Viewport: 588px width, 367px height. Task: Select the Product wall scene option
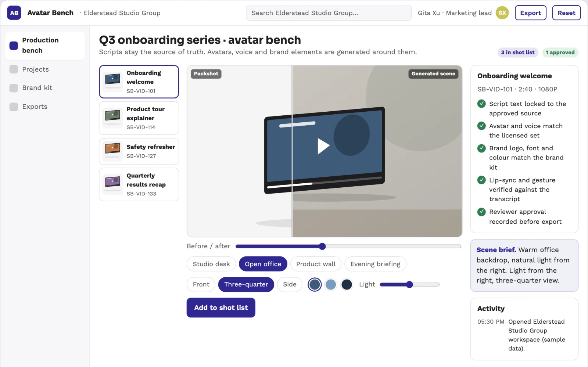316,264
